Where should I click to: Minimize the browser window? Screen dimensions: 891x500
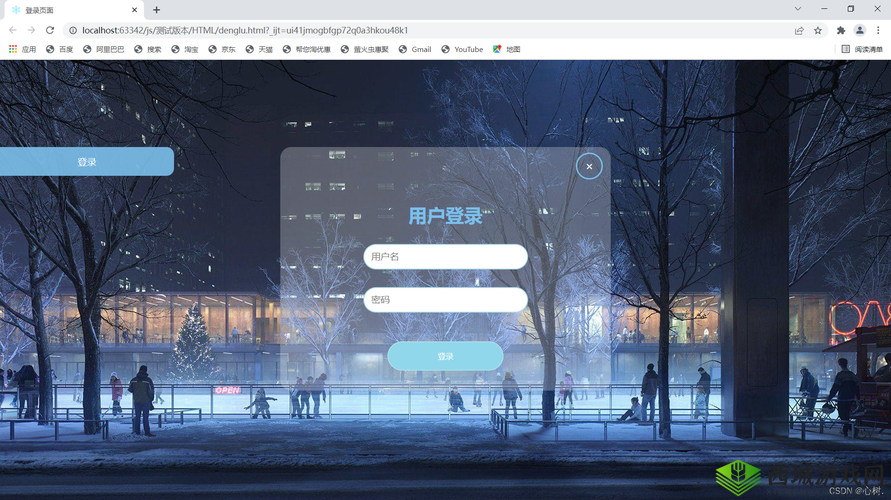click(x=824, y=9)
